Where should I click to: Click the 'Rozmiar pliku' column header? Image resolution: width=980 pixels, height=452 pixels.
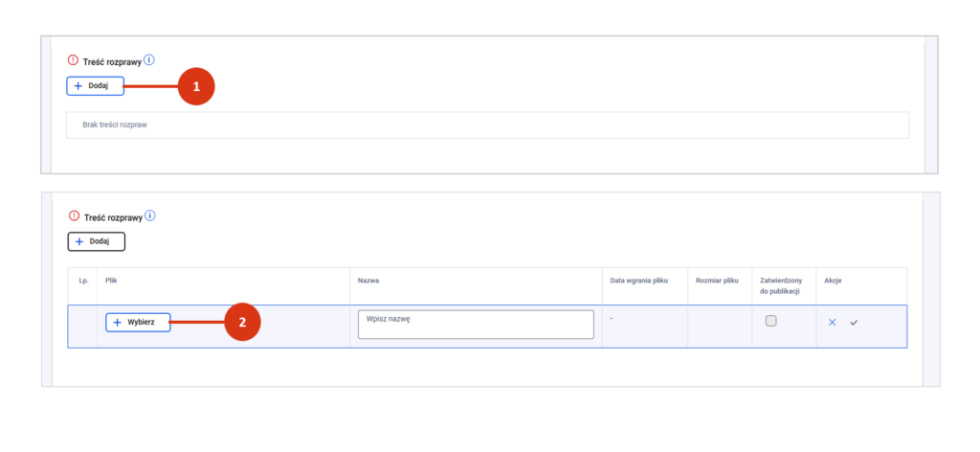718,281
